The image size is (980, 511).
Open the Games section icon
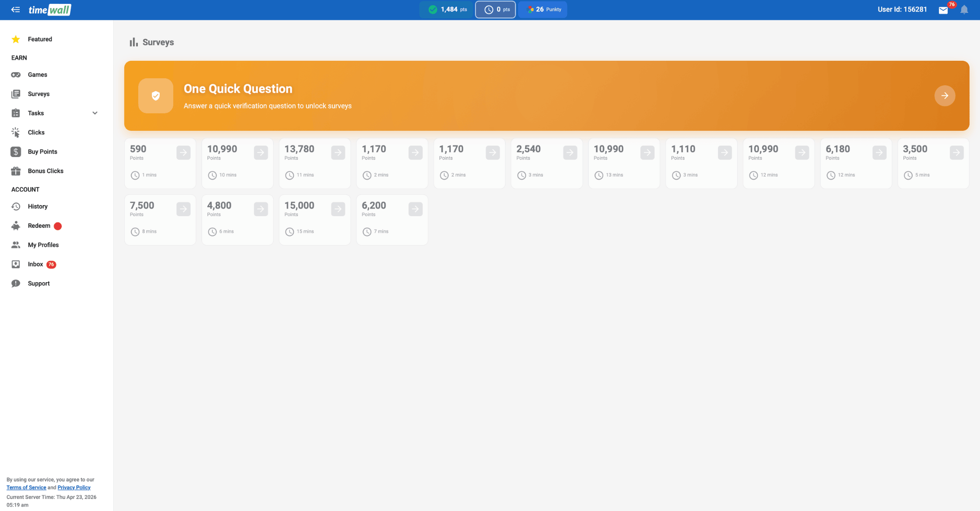click(16, 74)
